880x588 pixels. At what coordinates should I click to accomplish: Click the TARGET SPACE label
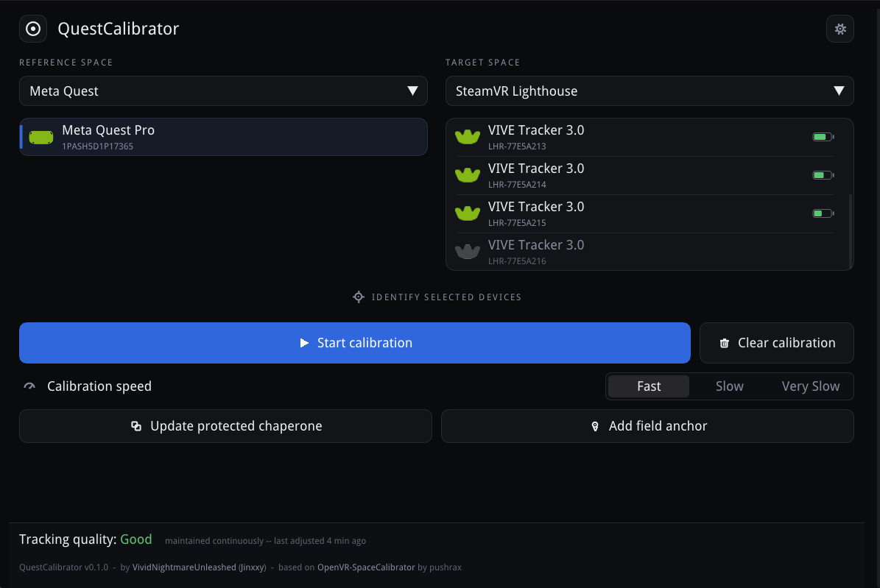pyautogui.click(x=482, y=63)
